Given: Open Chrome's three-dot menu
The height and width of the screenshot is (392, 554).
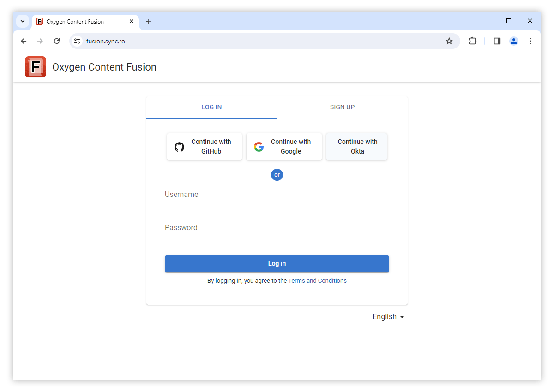Looking at the screenshot, I should pyautogui.click(x=530, y=41).
